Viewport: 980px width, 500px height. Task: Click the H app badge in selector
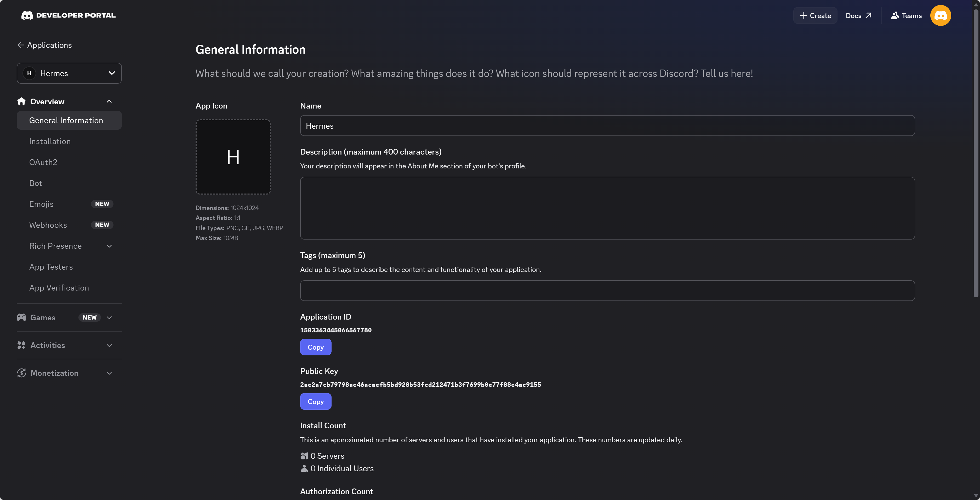pyautogui.click(x=29, y=73)
